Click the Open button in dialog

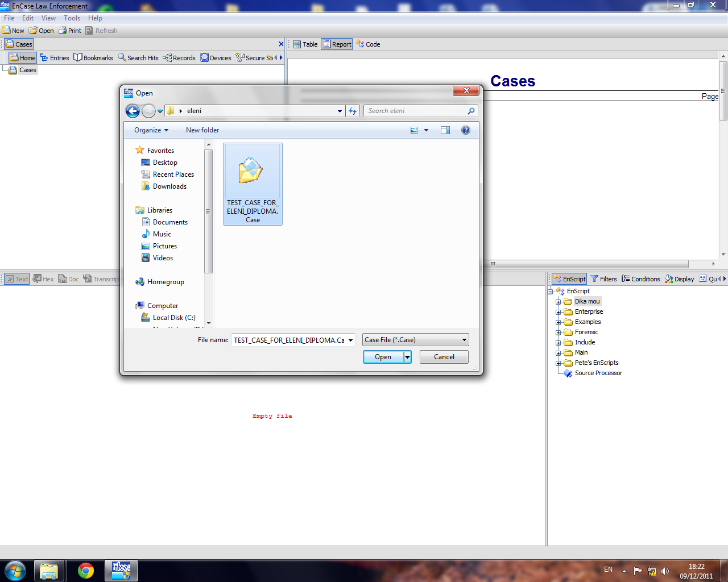[x=383, y=357]
